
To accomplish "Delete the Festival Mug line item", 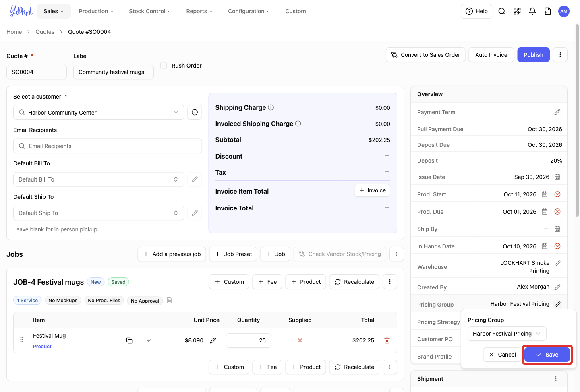I will [x=387, y=340].
